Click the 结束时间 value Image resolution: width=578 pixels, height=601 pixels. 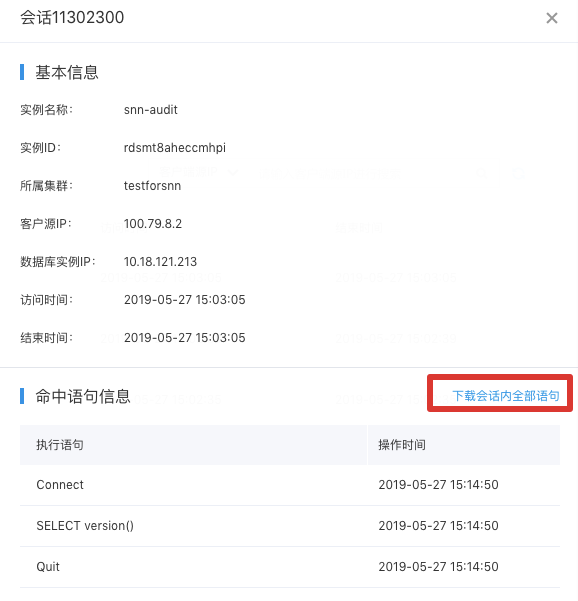pyautogui.click(x=184, y=338)
